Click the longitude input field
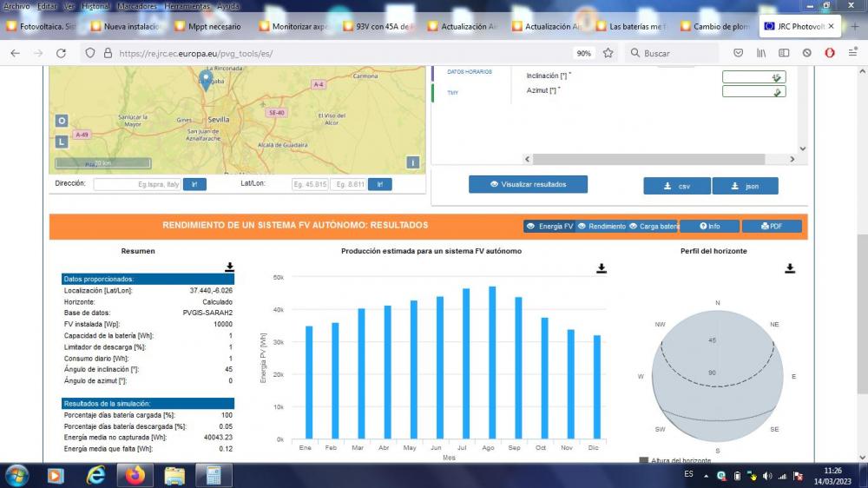 pos(350,184)
